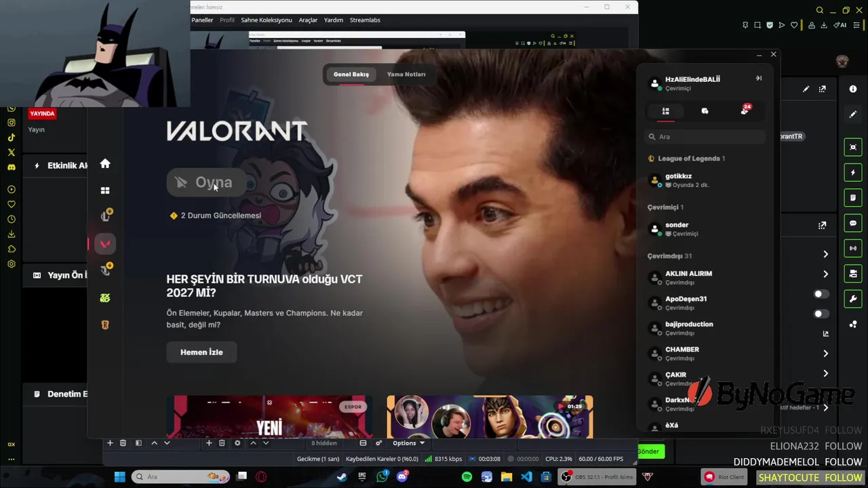Click the Discord icon in browser sidebar
Screen dimensions: 868x488
12,167
